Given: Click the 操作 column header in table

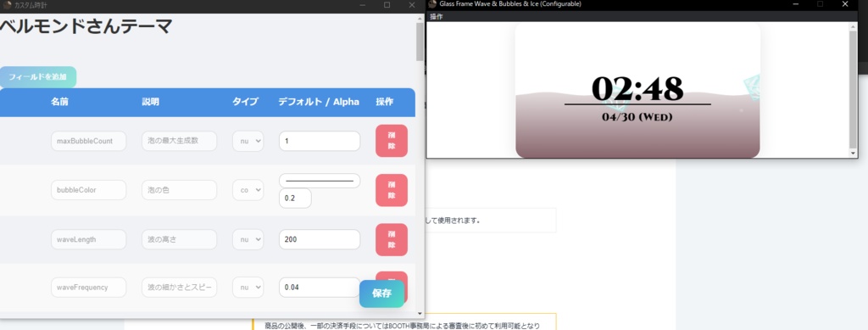Looking at the screenshot, I should click(385, 102).
